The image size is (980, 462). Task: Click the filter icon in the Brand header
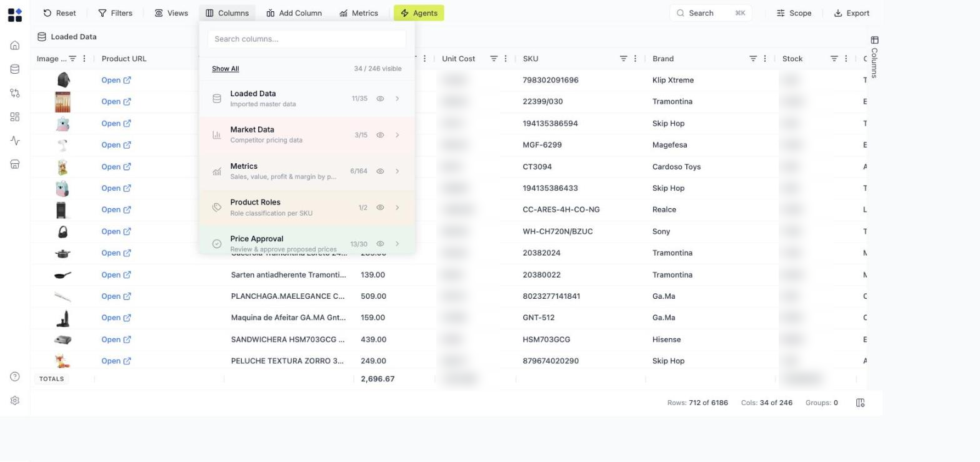pyautogui.click(x=753, y=59)
